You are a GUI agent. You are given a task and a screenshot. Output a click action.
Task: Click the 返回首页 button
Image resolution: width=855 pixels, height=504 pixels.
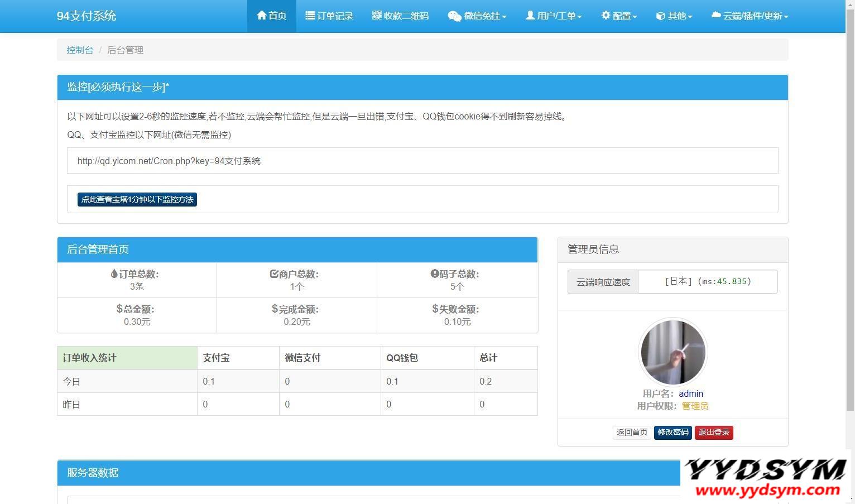point(632,433)
